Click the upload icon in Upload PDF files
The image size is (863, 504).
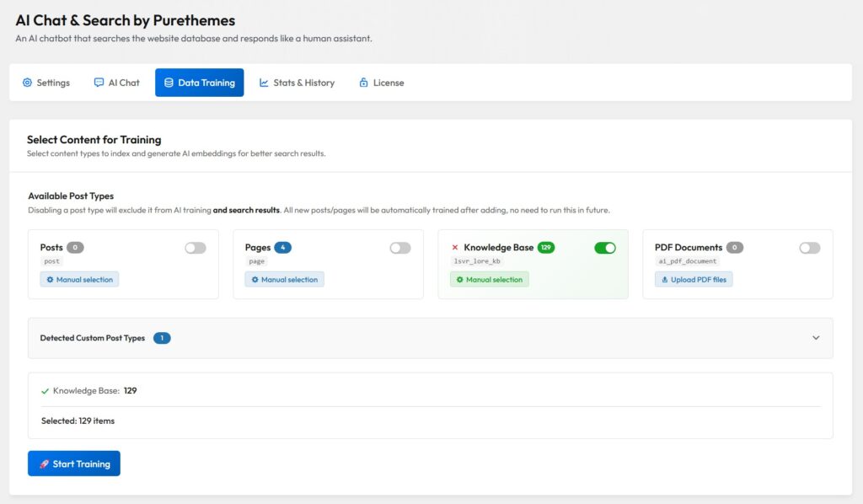tap(664, 280)
